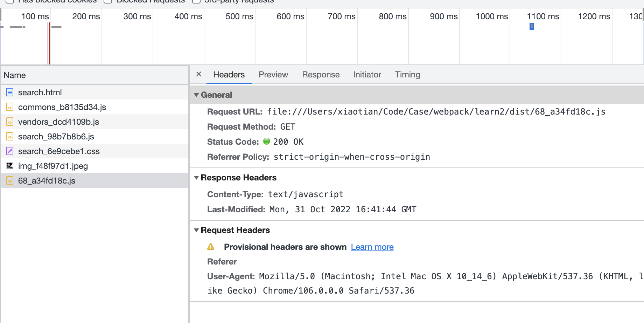Open the Timing tab
Viewport: 644px width, 323px height.
point(407,75)
